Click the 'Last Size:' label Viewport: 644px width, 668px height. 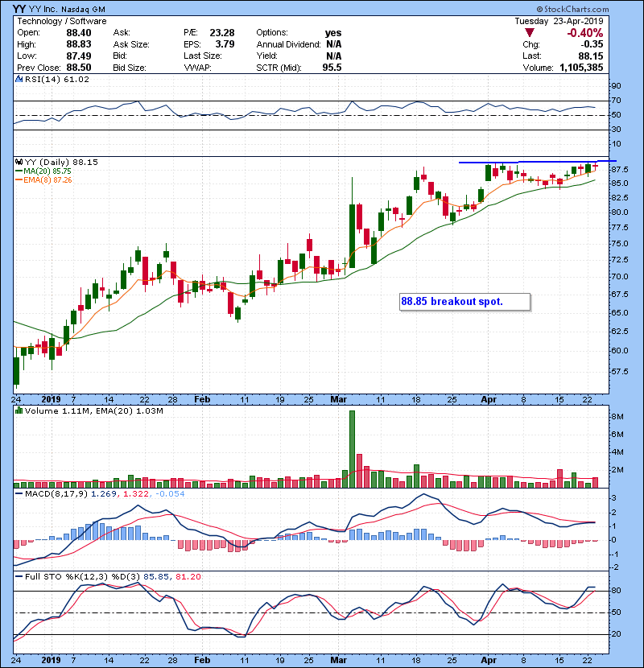[x=202, y=56]
